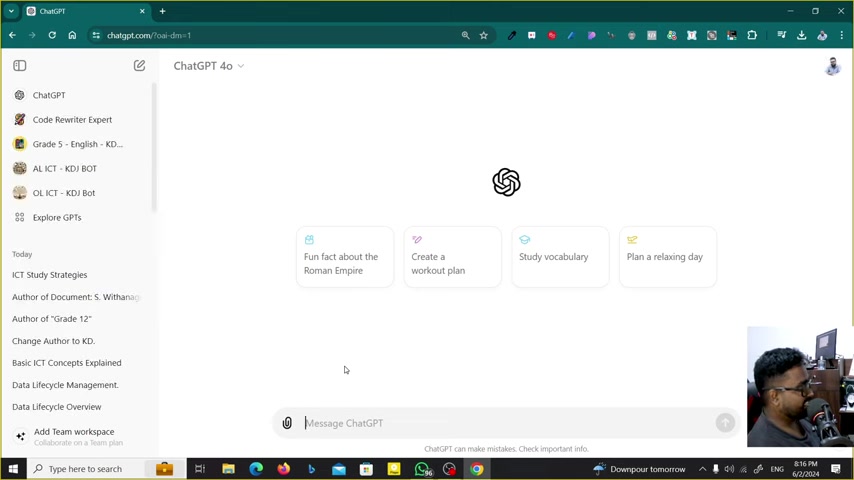This screenshot has height=480, width=854.
Task: Open the browser downloads icon
Action: [802, 35]
